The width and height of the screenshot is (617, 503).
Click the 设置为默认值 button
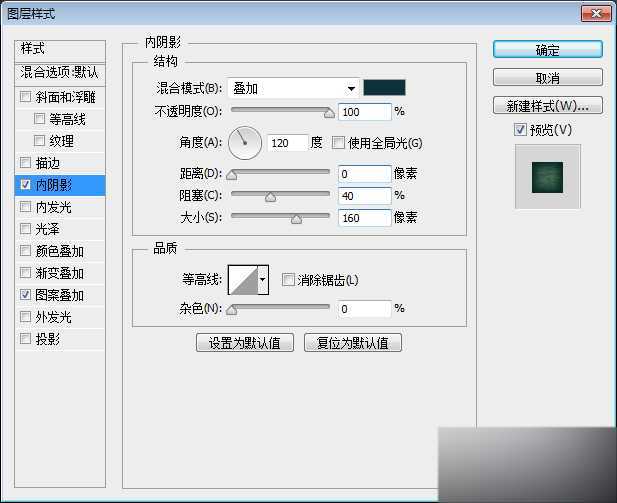[245, 343]
